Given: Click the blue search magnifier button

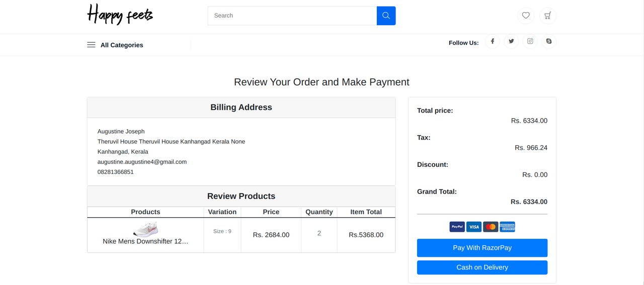Looking at the screenshot, I should [386, 16].
